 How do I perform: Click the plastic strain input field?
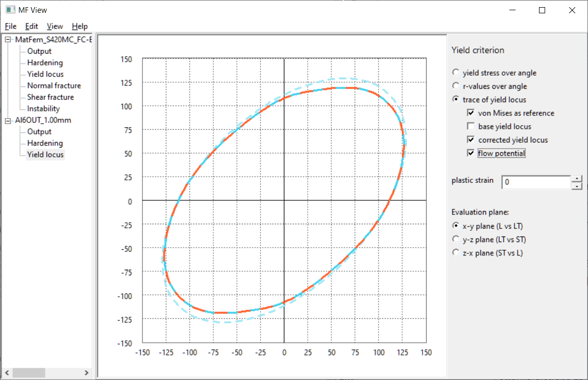[535, 182]
